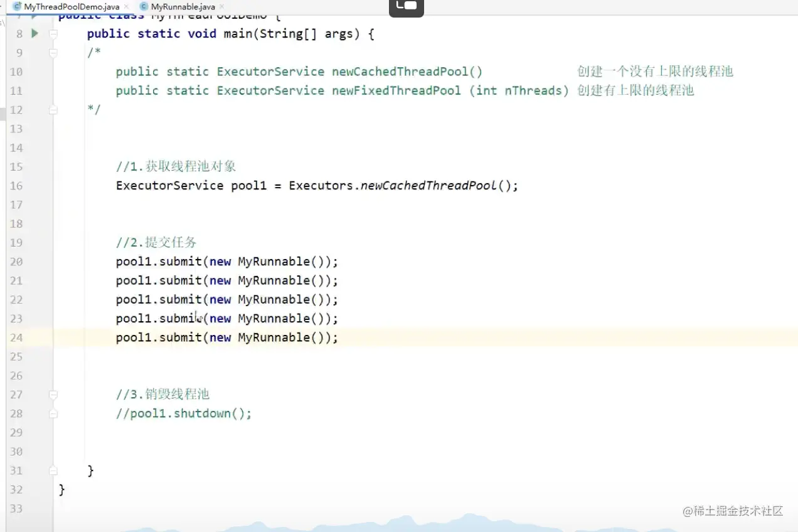This screenshot has height=532, width=798.
Task: Click 'pool1.submit' on line 20
Action: coord(159,262)
